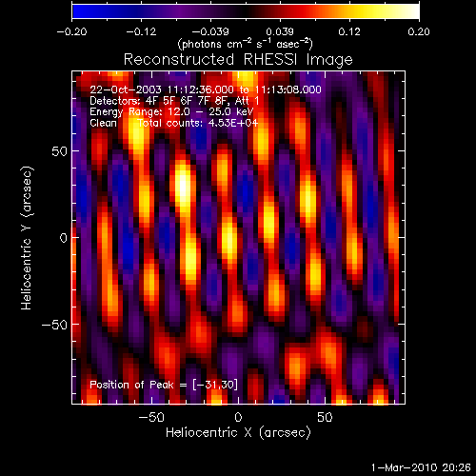
Task: Click the colorbar tick label 0.12
Action: [x=349, y=31]
